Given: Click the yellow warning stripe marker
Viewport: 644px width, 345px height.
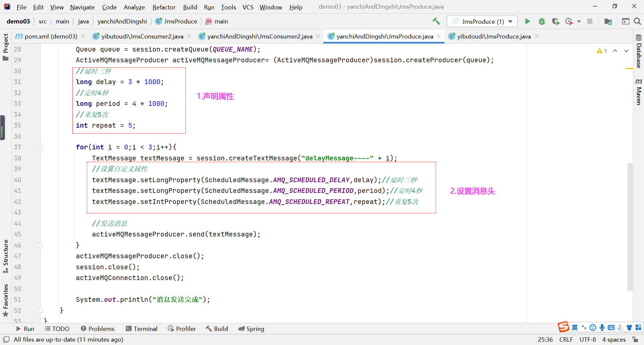Looking at the screenshot, I should click(x=629, y=68).
